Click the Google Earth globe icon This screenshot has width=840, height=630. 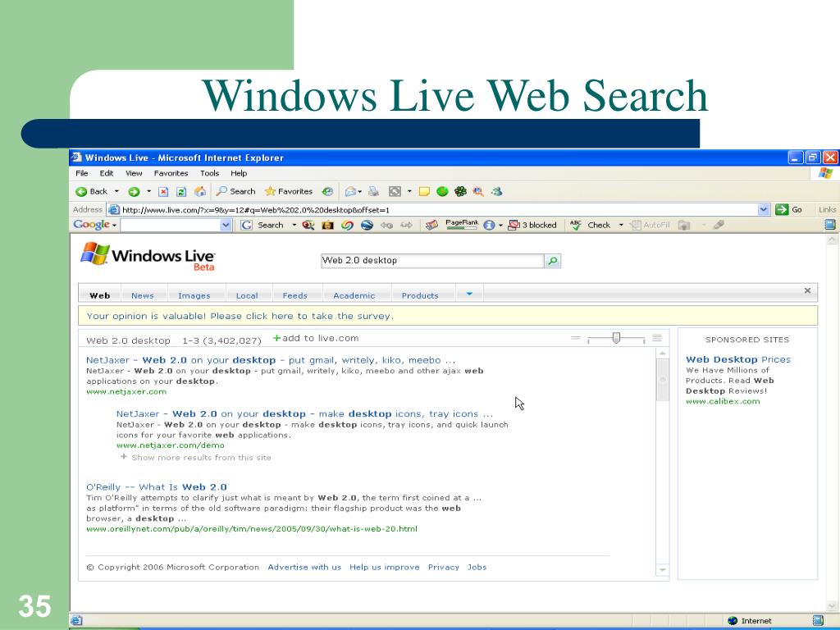coord(367,225)
